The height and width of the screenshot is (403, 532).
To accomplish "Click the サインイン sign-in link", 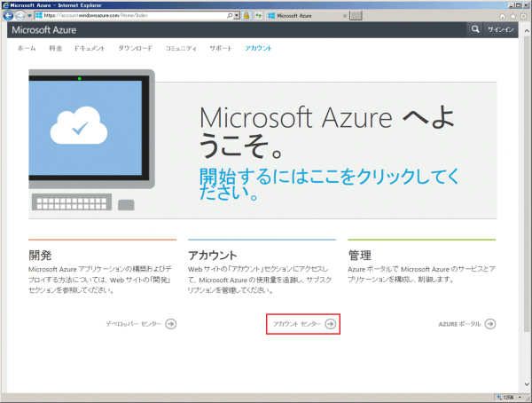I will 501,30.
